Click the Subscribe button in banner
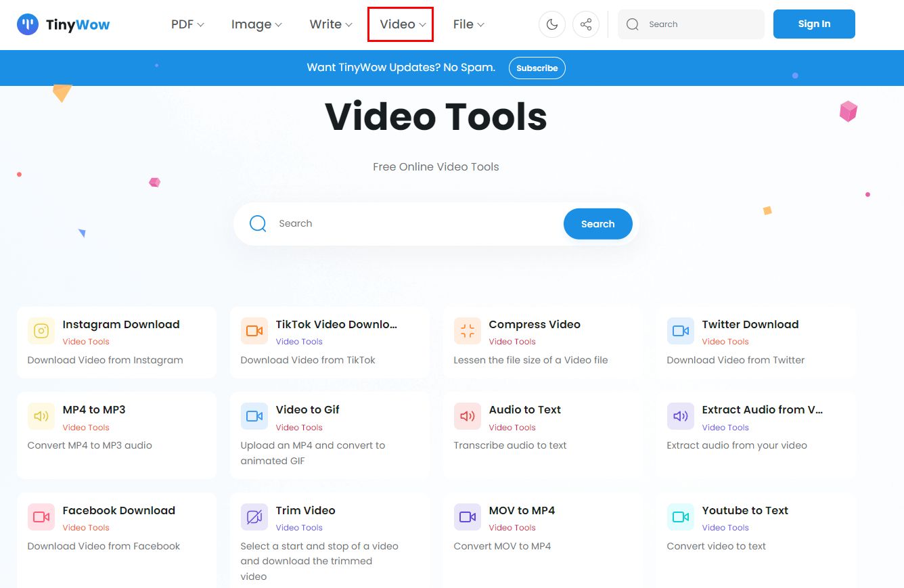Viewport: 904px width, 588px height. (x=537, y=68)
